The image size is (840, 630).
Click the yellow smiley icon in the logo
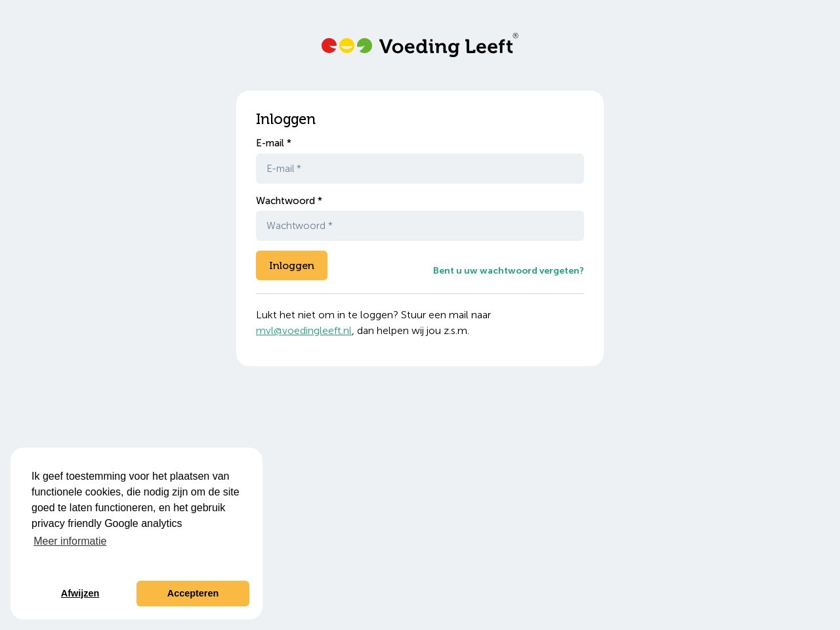346,45
